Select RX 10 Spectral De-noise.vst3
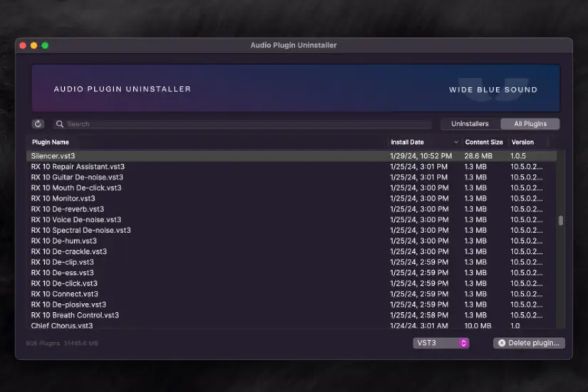The image size is (588, 392). coord(292,230)
